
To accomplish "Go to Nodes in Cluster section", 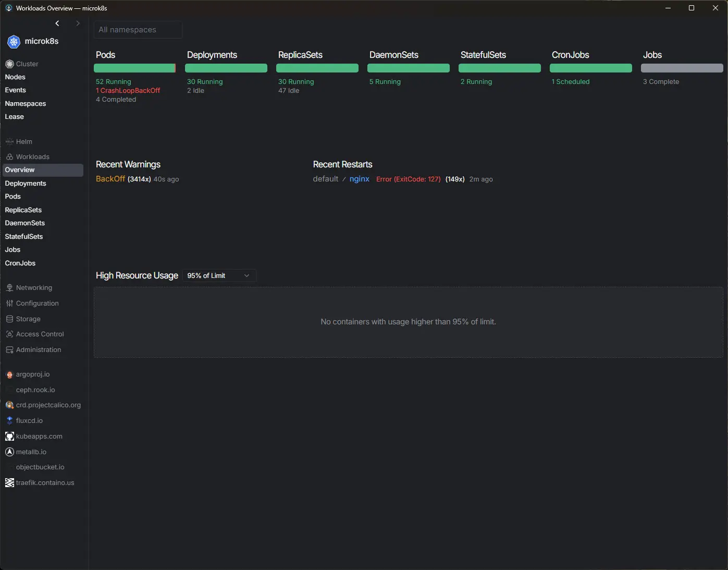I will [x=15, y=77].
